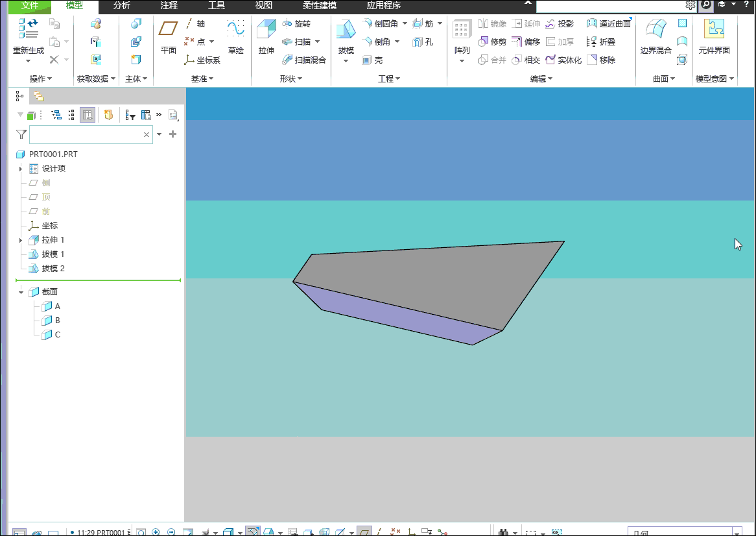This screenshot has height=536, width=756.
Task: Click the 草绘 (Sketch) icon
Action: click(x=235, y=30)
